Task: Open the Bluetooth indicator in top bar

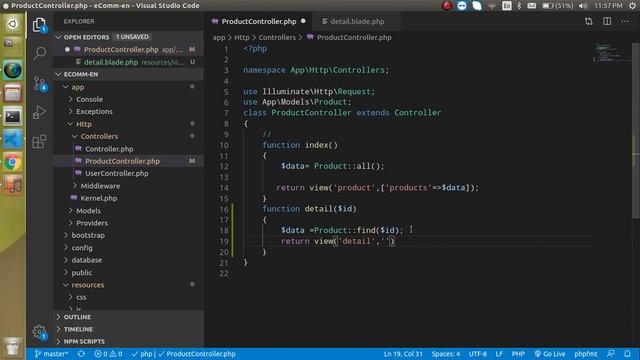Action: pos(519,6)
